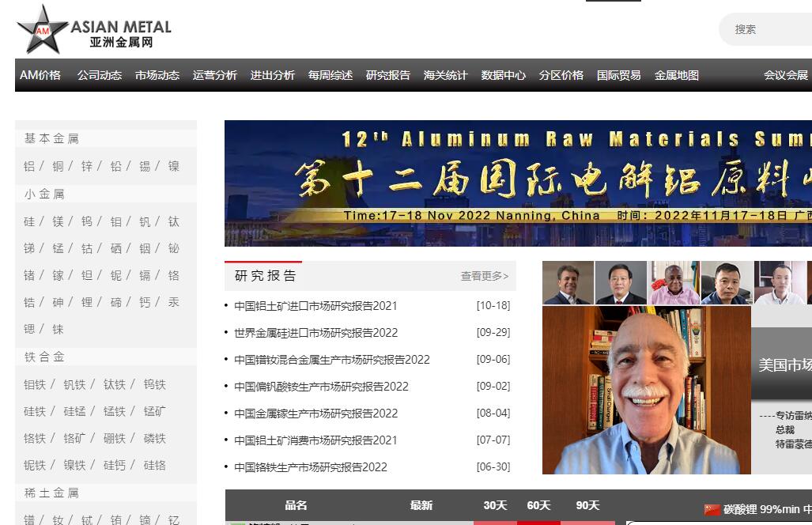The image size is (812, 525).
Task: Open the AM价格 menu item
Action: pos(40,75)
